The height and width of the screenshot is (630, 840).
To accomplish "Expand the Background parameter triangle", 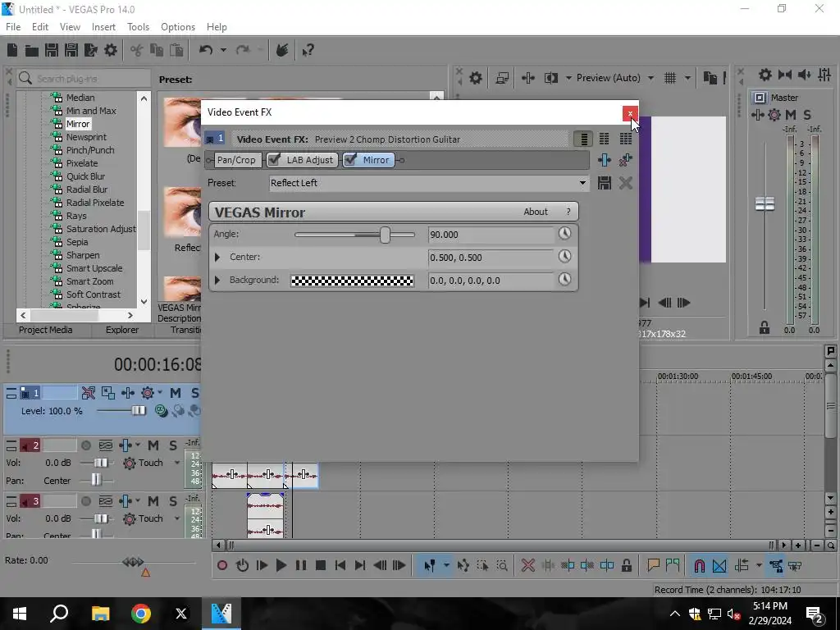I will click(x=217, y=281).
